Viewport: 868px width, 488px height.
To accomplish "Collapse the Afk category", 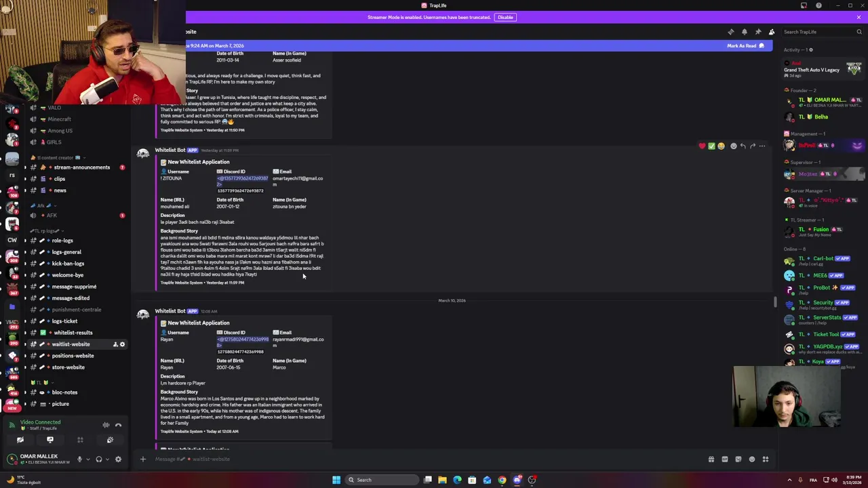I will pos(43,205).
